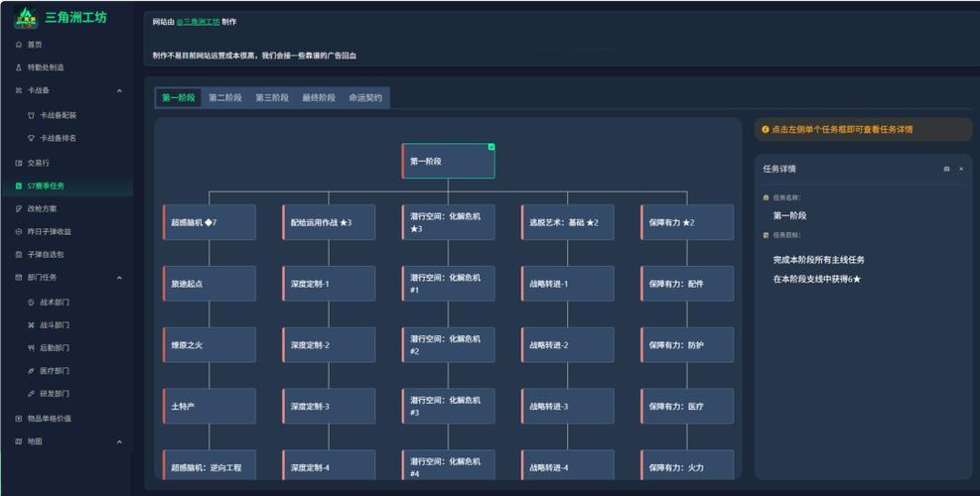This screenshot has width=980, height=496.
Task: Click the 完成本阶段所有主线任务 objective text
Action: (x=819, y=260)
